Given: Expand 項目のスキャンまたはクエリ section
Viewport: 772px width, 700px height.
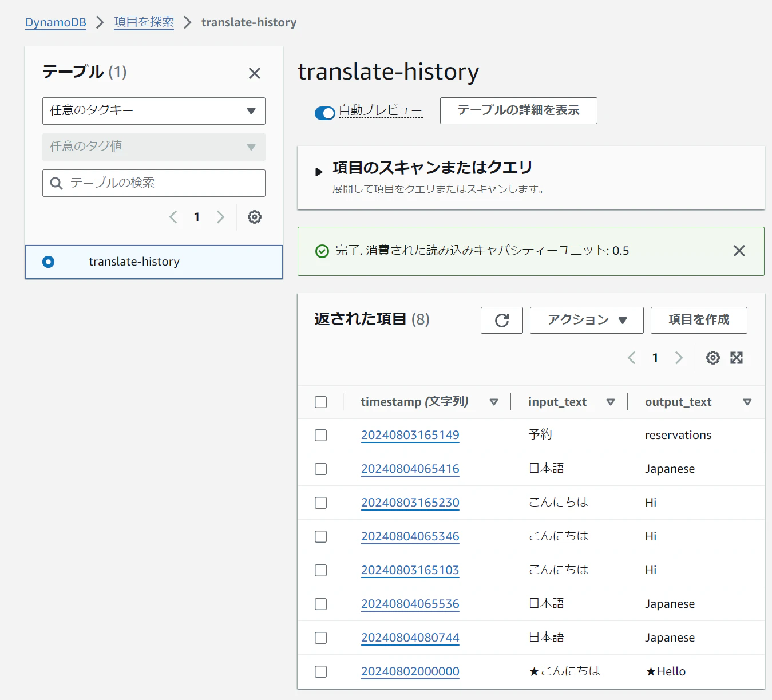Looking at the screenshot, I should pyautogui.click(x=319, y=171).
